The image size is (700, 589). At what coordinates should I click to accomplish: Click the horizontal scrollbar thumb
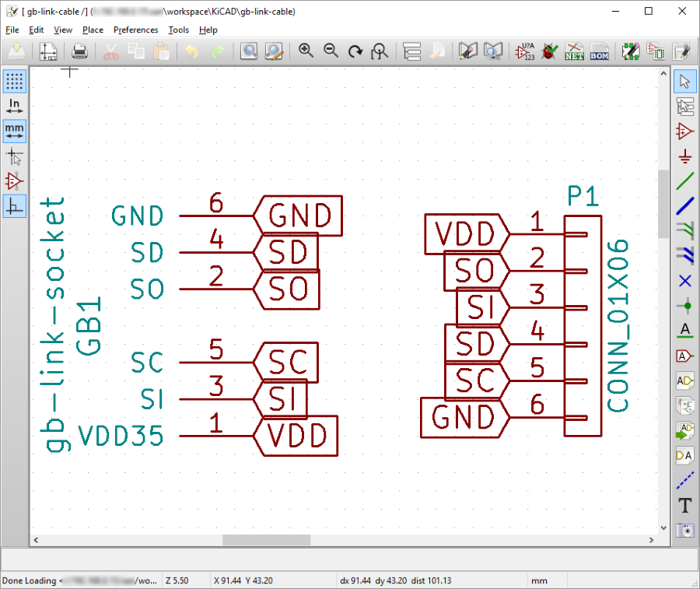pyautogui.click(x=267, y=540)
